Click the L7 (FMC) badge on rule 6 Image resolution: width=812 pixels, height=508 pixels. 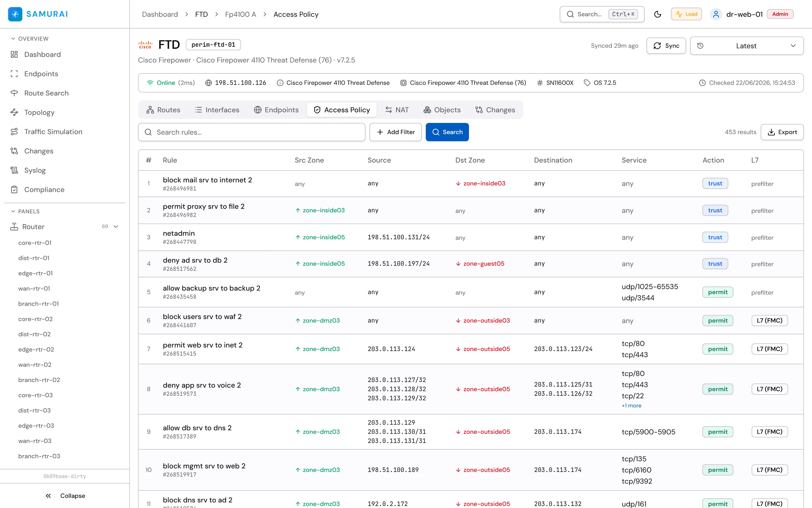pos(769,321)
